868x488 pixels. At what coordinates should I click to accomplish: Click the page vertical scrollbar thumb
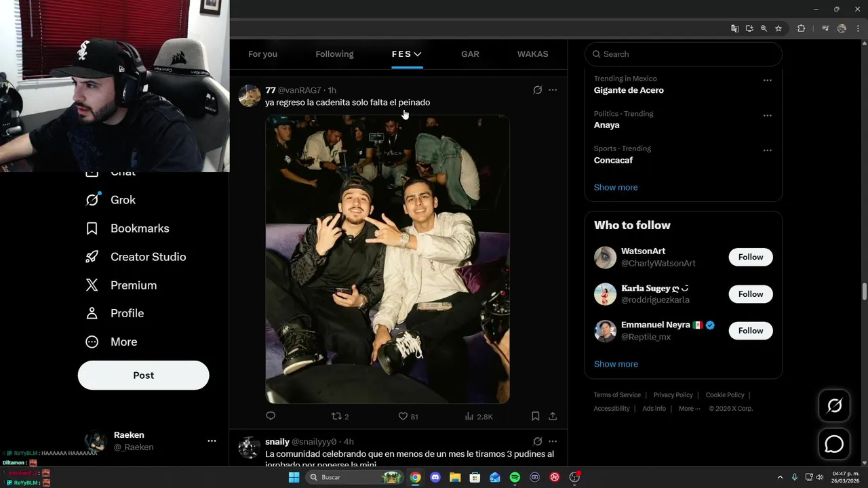865,292
